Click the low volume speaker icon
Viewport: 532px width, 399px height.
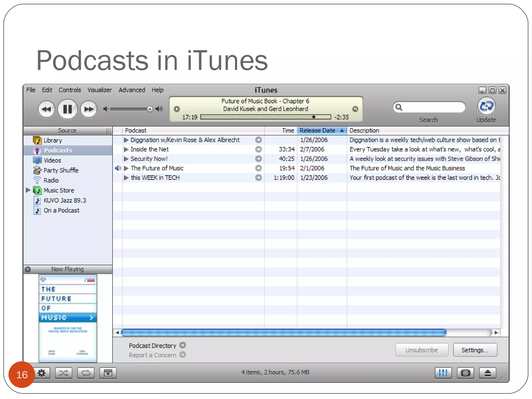point(105,109)
